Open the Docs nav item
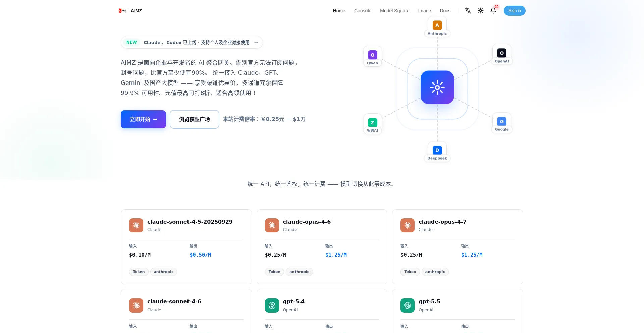This screenshot has height=333, width=644. [445, 11]
